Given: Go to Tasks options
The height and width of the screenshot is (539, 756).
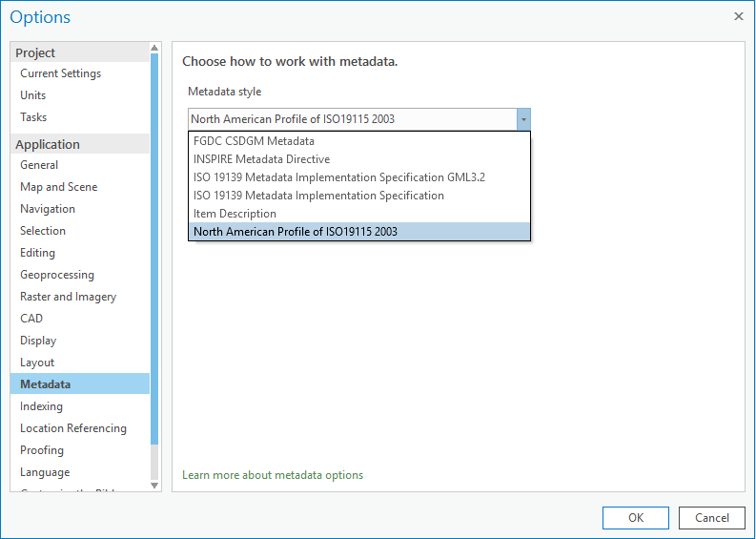Looking at the screenshot, I should coord(80,117).
